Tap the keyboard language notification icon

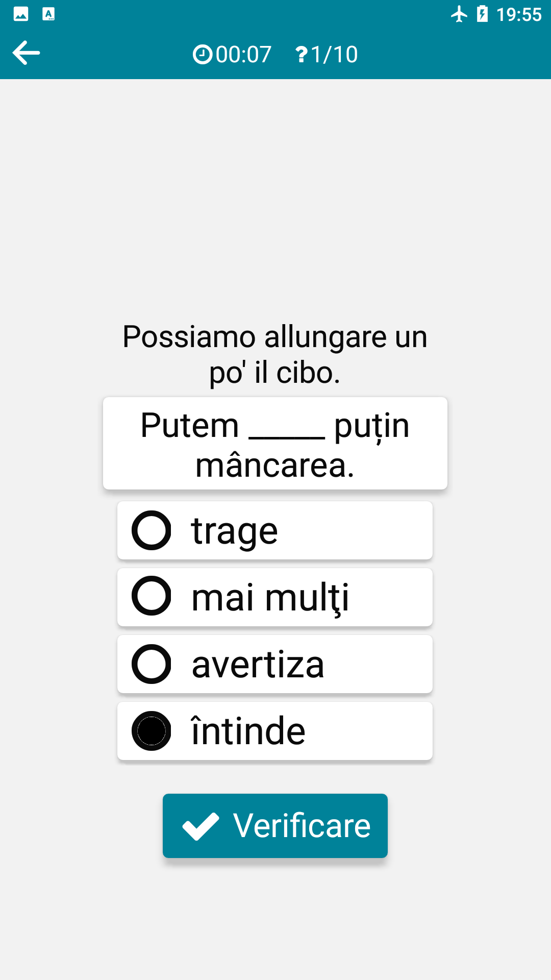[48, 14]
